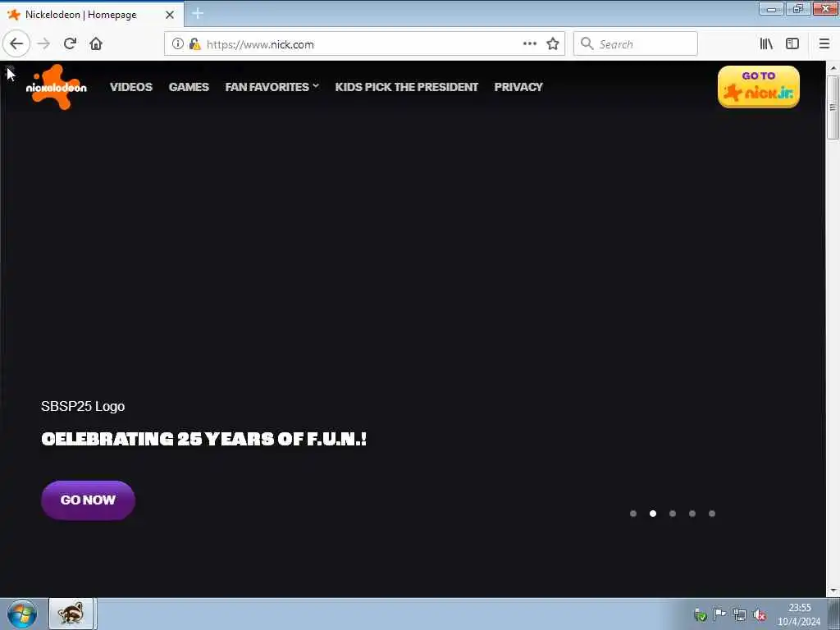Reload the current page
The width and height of the screenshot is (840, 630).
click(x=70, y=44)
